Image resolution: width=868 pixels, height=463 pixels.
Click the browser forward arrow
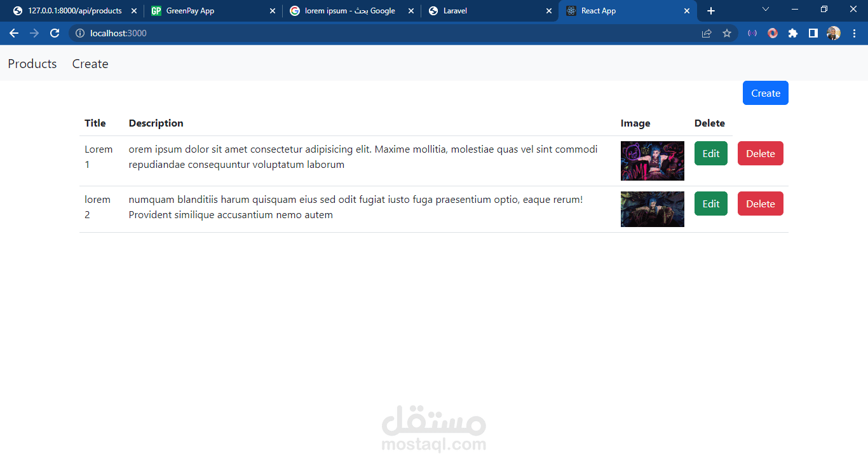[34, 33]
